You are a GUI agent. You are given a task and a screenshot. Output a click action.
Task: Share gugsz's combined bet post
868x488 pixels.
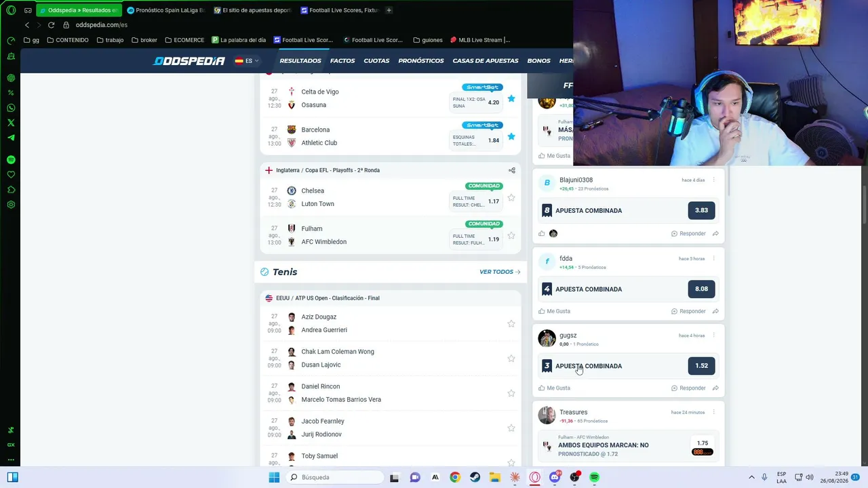(x=715, y=388)
